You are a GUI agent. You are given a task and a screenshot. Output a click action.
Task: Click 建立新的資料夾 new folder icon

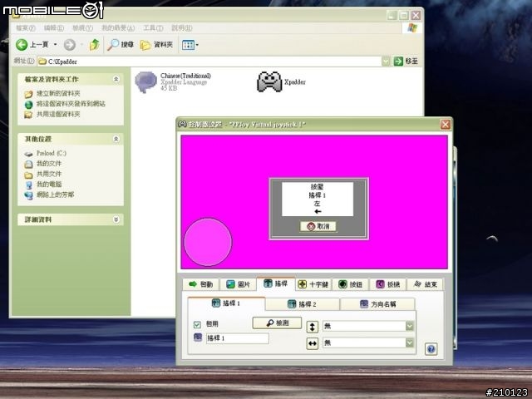point(28,94)
